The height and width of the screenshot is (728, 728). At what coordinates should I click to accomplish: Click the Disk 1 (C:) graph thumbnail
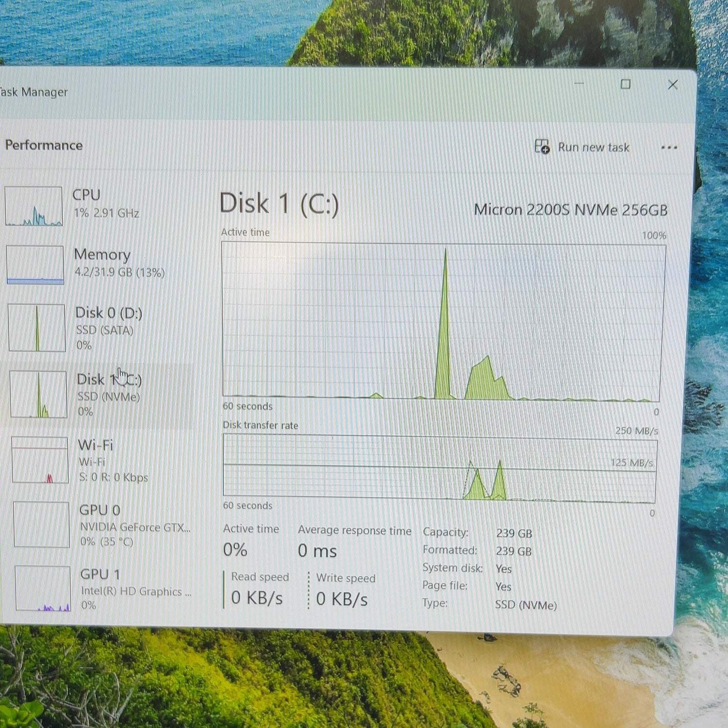pos(38,394)
